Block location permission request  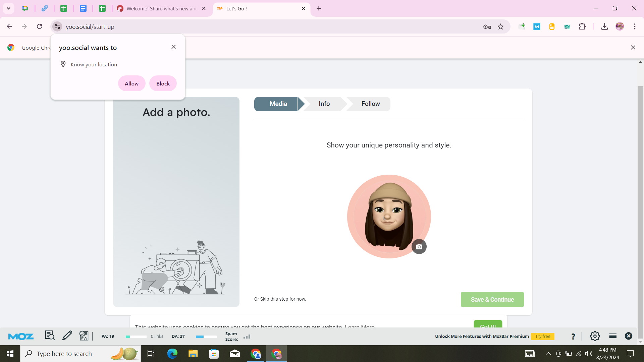point(163,83)
